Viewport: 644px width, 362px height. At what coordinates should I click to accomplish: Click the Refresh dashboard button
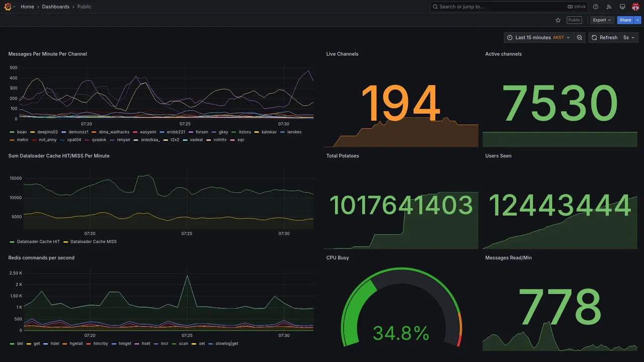point(604,38)
